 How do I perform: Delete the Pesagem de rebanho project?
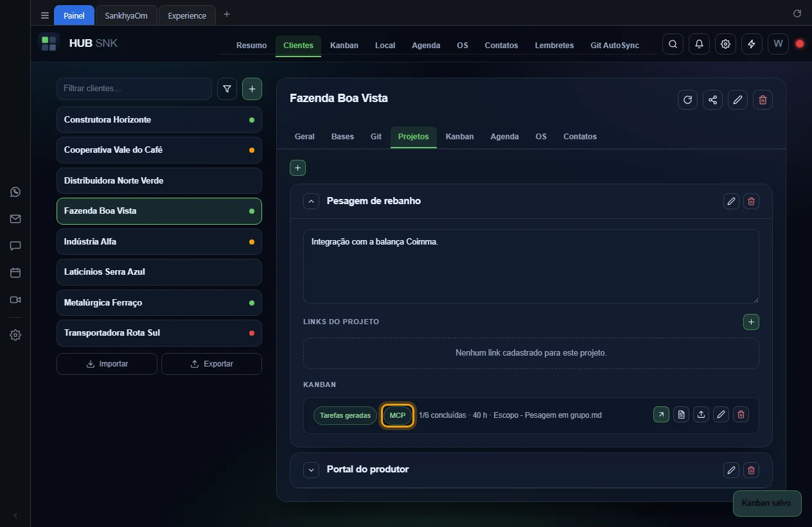751,202
